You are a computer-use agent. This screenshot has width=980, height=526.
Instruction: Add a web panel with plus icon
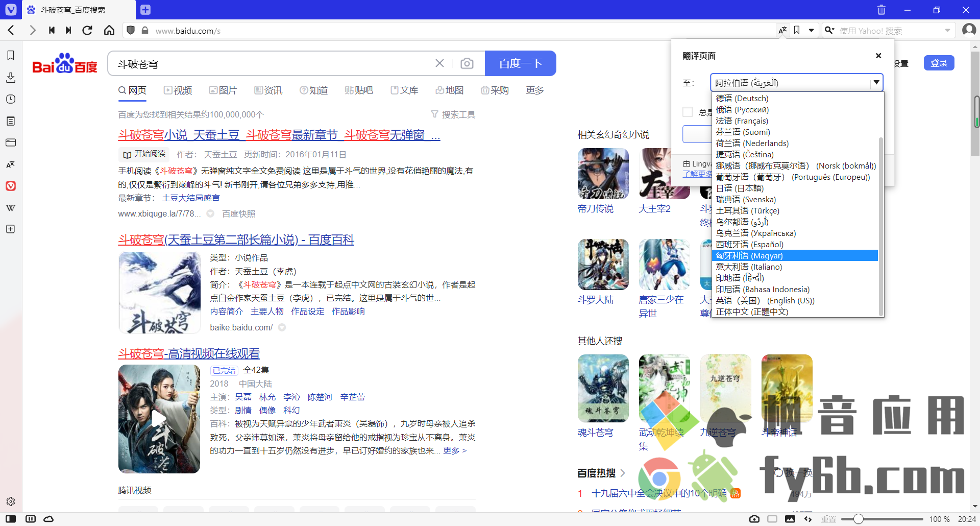pos(11,229)
